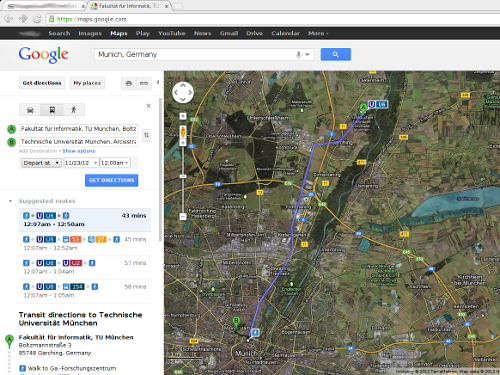Click the browser address bar URL

click(x=92, y=19)
